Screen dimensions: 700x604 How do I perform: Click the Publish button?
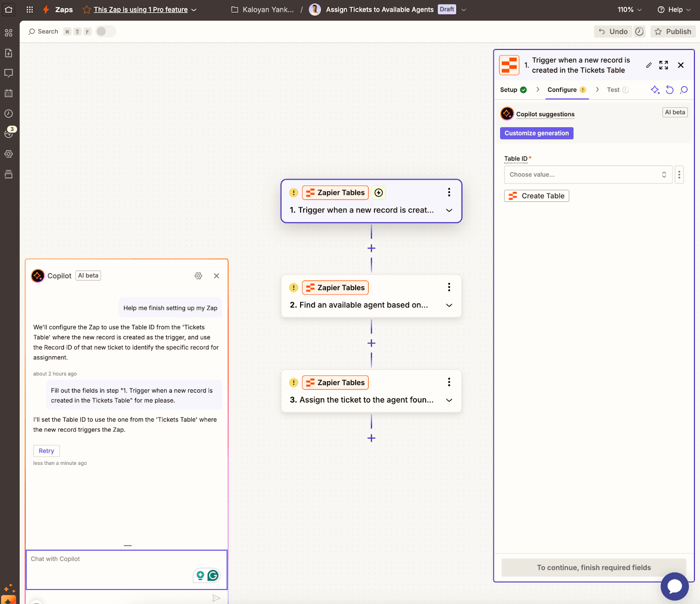pyautogui.click(x=673, y=32)
